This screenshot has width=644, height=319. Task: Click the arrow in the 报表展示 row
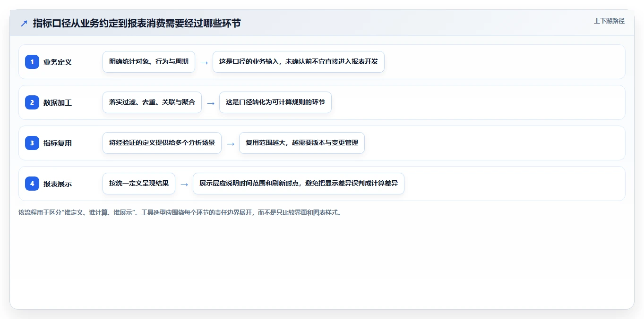(184, 184)
